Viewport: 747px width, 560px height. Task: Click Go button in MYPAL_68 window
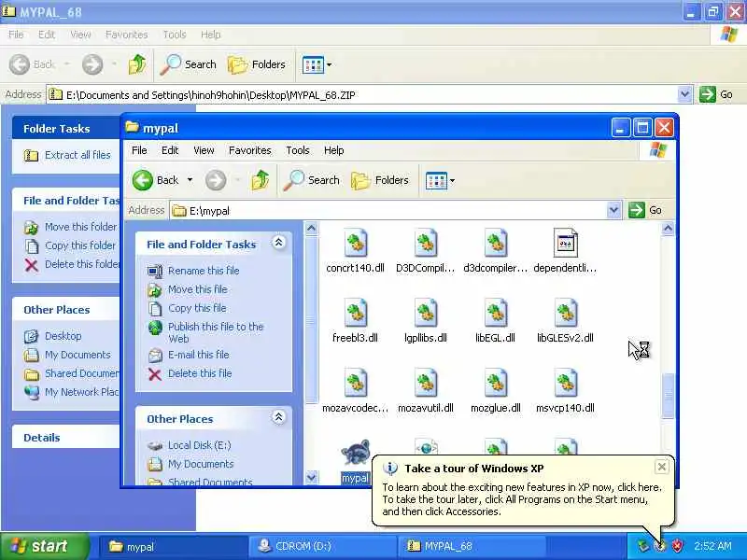716,94
